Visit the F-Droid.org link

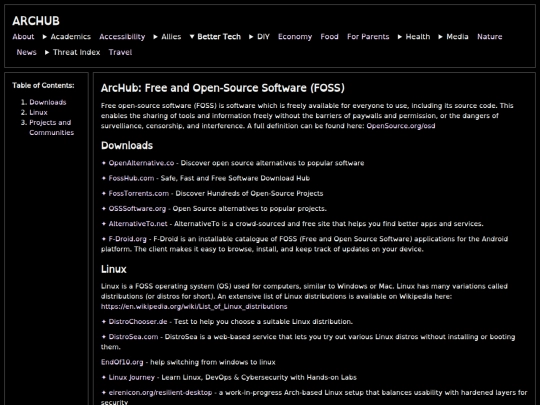tap(128, 239)
